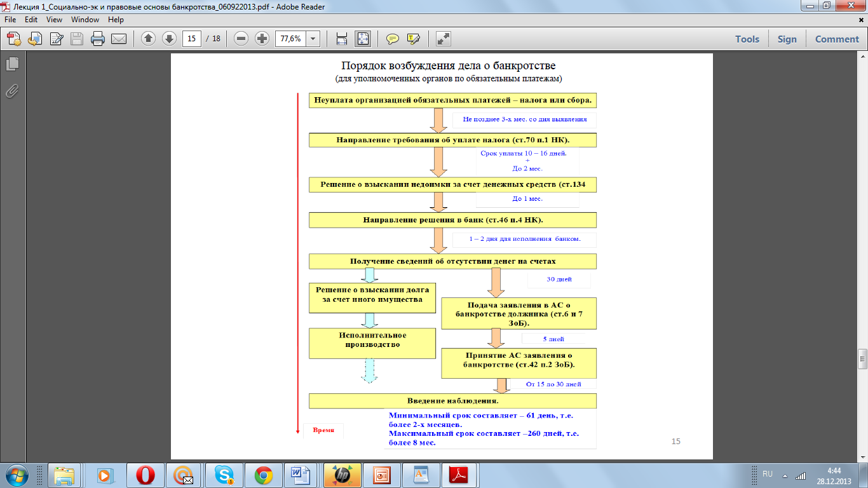Image resolution: width=868 pixels, height=488 pixels.
Task: Go to previous page with up arrow
Action: tap(148, 39)
